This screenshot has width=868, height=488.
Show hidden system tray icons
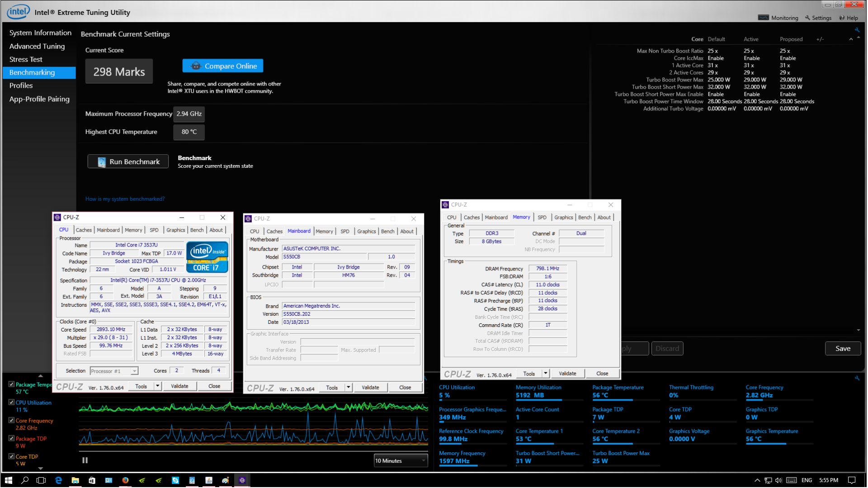click(x=757, y=480)
